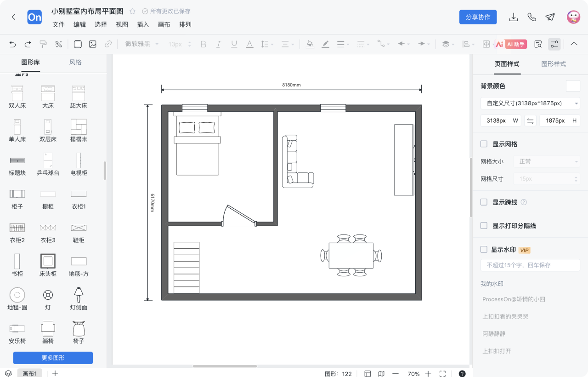Image resolution: width=588 pixels, height=377 pixels.
Task: Open the 插入 menu
Action: tap(143, 25)
